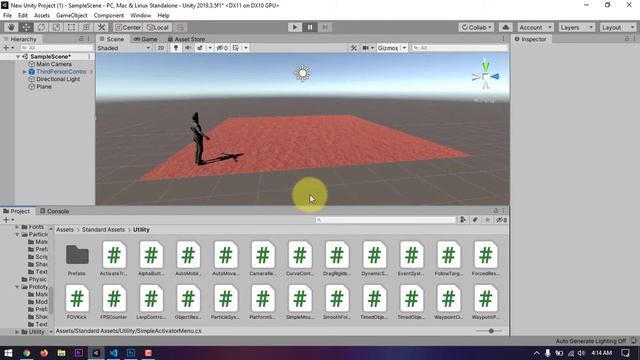The width and height of the screenshot is (640, 360).
Task: Click Standard Assets in breadcrumb path
Action: pyautogui.click(x=103, y=230)
